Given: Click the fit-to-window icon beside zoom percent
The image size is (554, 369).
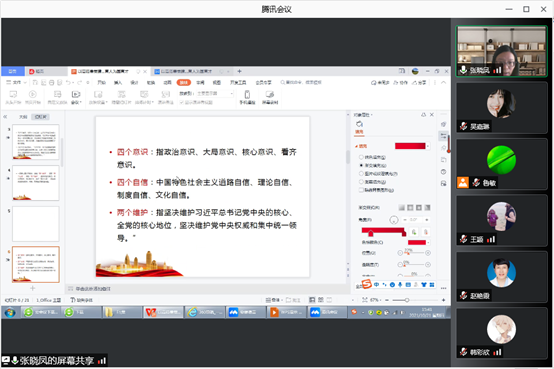Looking at the screenshot, I should [365, 300].
